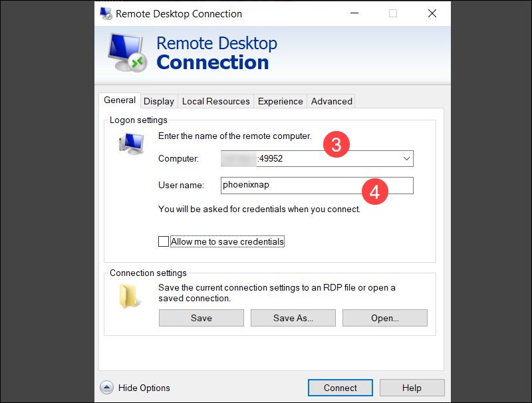Screen dimensions: 532x403
Task: Click the 'Computer:' field label
Action: [178, 158]
